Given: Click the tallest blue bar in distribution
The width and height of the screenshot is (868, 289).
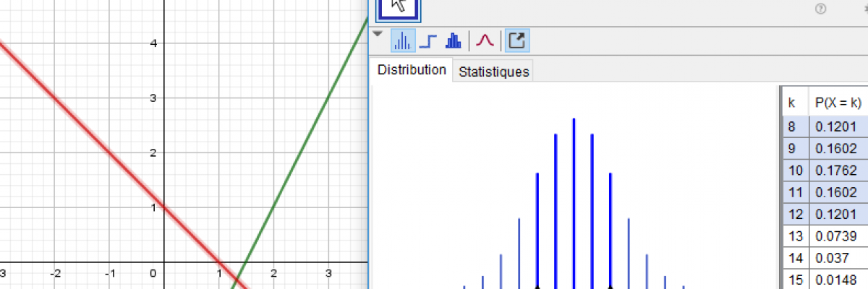Looking at the screenshot, I should click(x=574, y=204).
